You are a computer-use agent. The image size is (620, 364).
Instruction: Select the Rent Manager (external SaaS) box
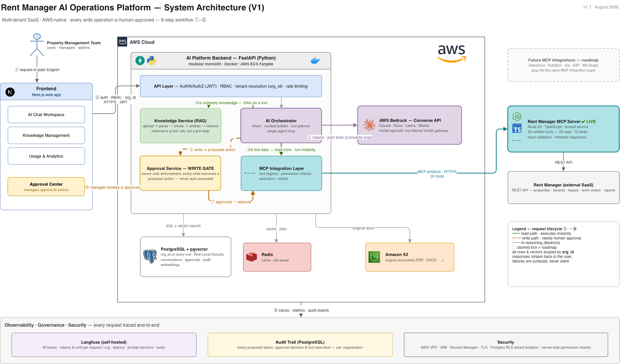pyautogui.click(x=563, y=188)
